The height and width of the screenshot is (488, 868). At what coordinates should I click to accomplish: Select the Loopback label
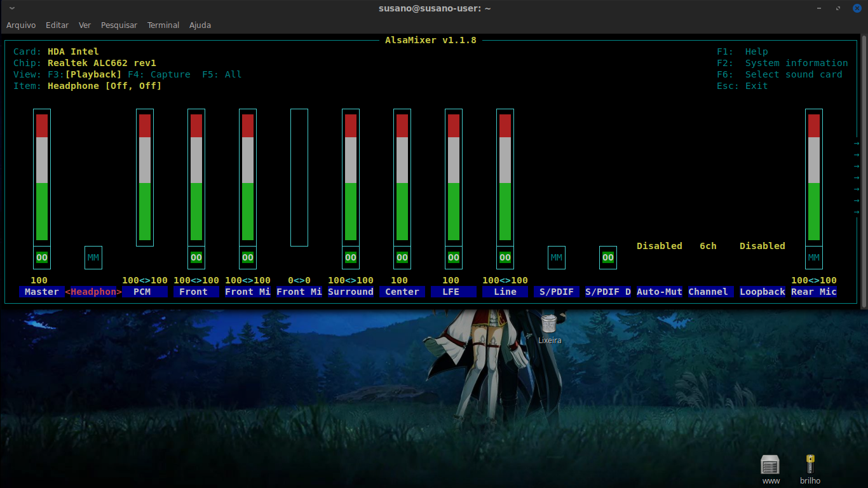[763, 292]
